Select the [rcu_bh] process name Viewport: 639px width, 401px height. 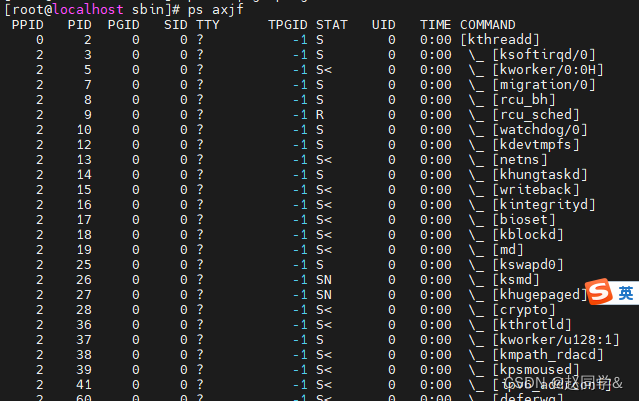click(524, 100)
